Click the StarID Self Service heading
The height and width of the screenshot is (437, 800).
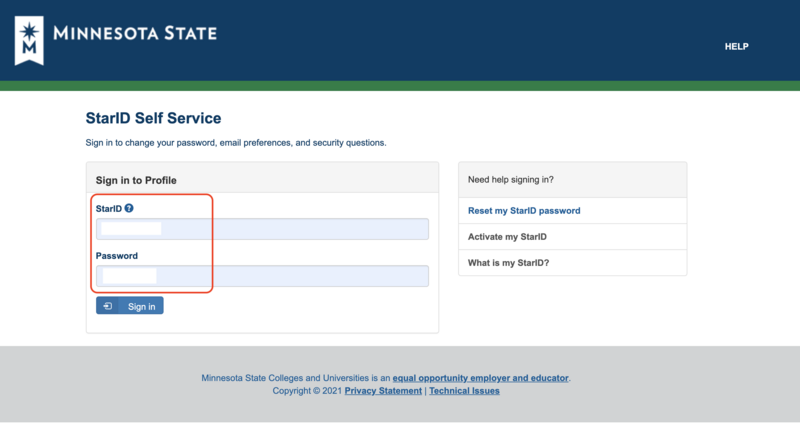click(x=153, y=119)
